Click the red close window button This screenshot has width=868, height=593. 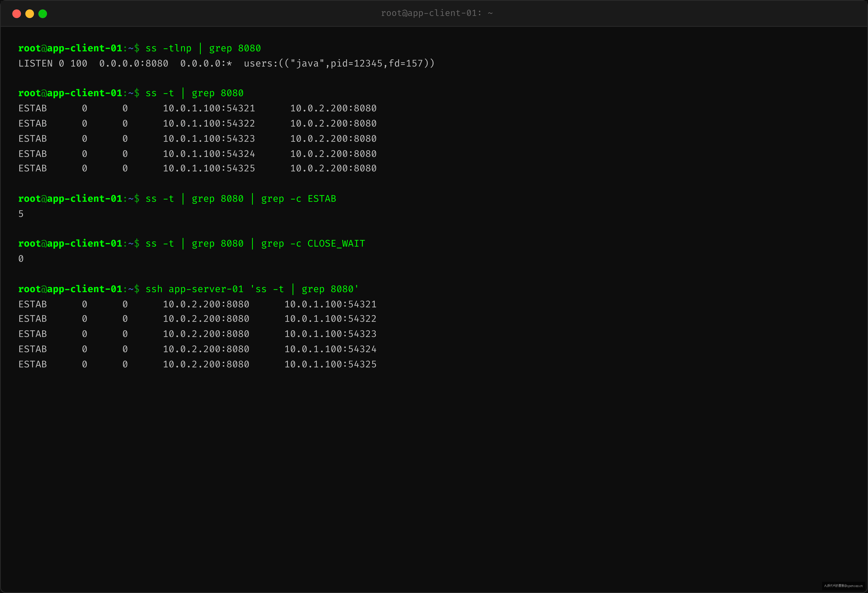pos(16,14)
